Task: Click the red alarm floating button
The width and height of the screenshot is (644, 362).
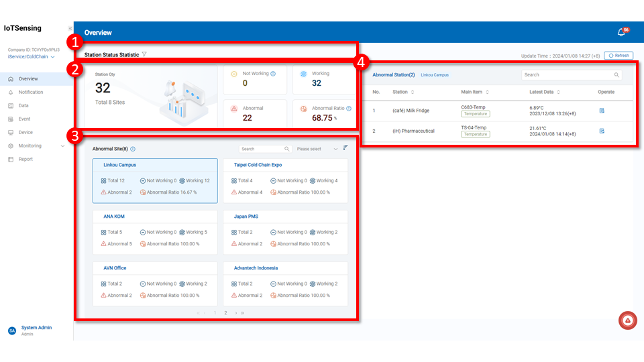Action: (x=627, y=321)
